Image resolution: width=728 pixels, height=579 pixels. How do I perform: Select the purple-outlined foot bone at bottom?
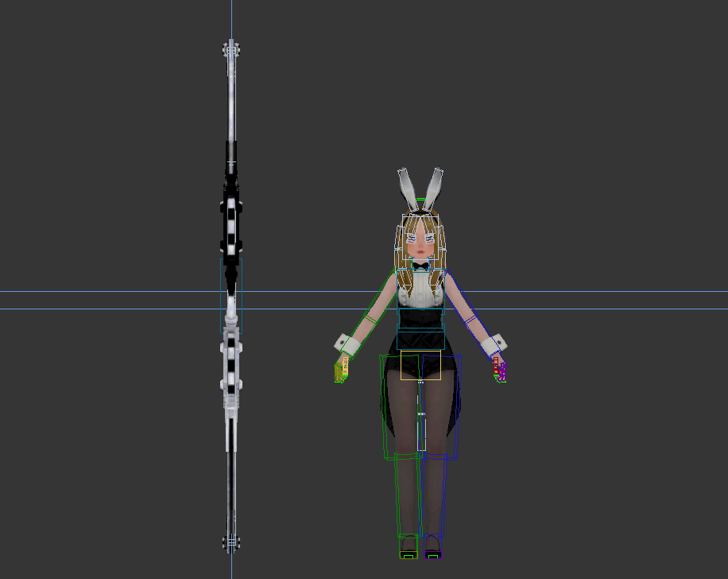point(433,555)
